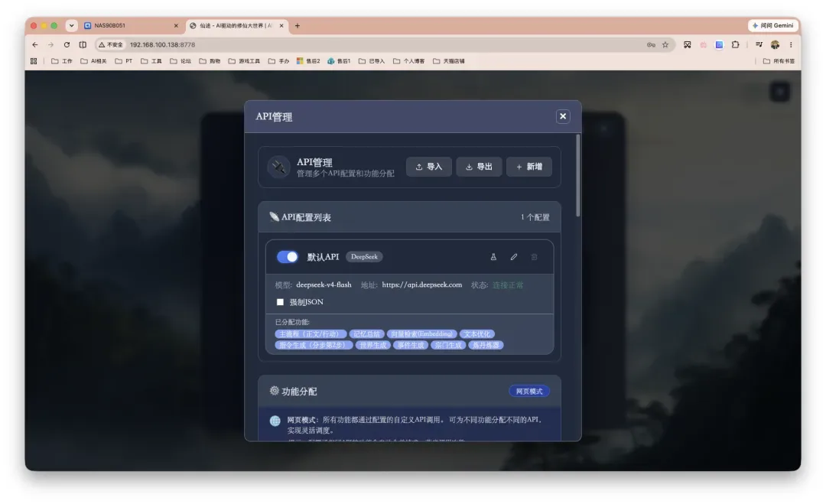The height and width of the screenshot is (504, 826).
Task: Click the dialog's vertical scrollbar thumb
Action: (578, 175)
